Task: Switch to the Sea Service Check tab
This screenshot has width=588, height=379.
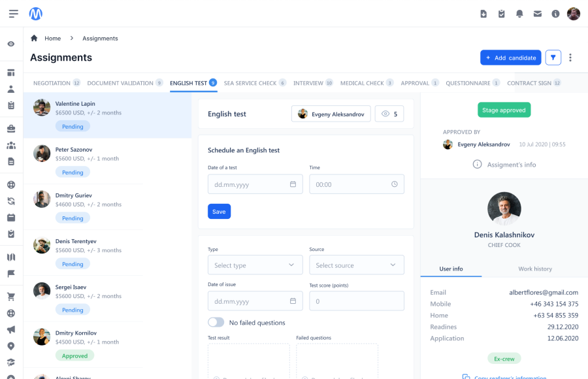Action: [255, 83]
